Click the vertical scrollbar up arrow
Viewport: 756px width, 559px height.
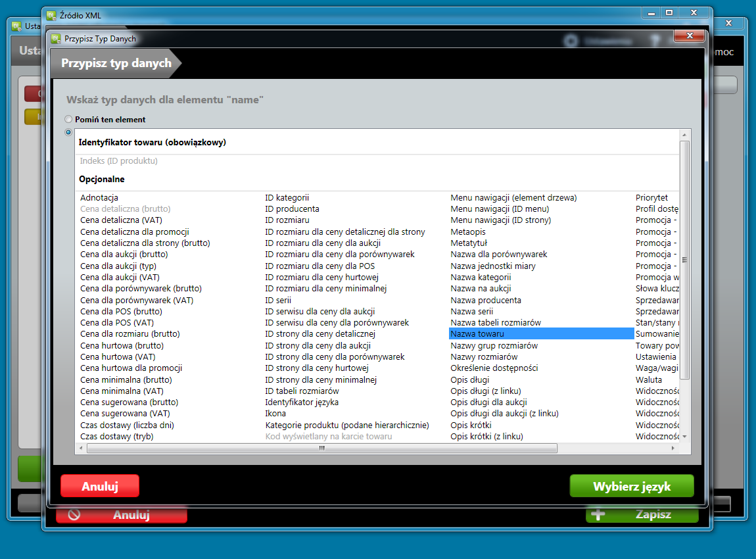point(684,134)
